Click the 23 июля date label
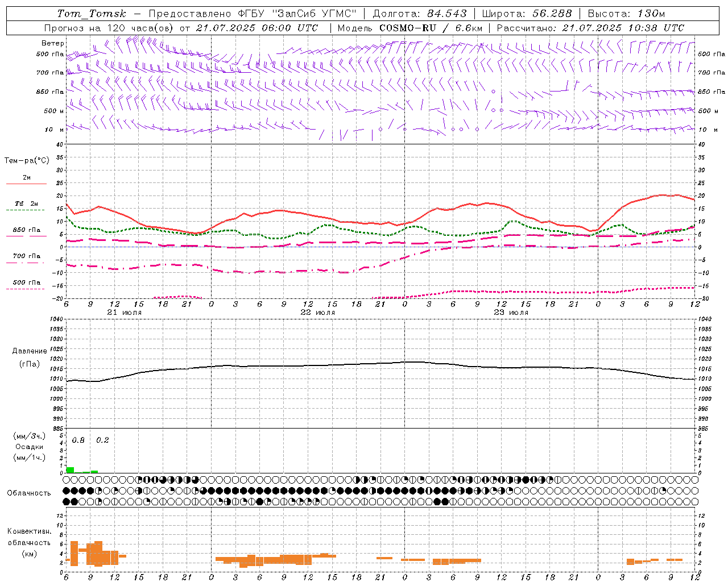Viewport: 728px width, 582px height. [x=511, y=313]
